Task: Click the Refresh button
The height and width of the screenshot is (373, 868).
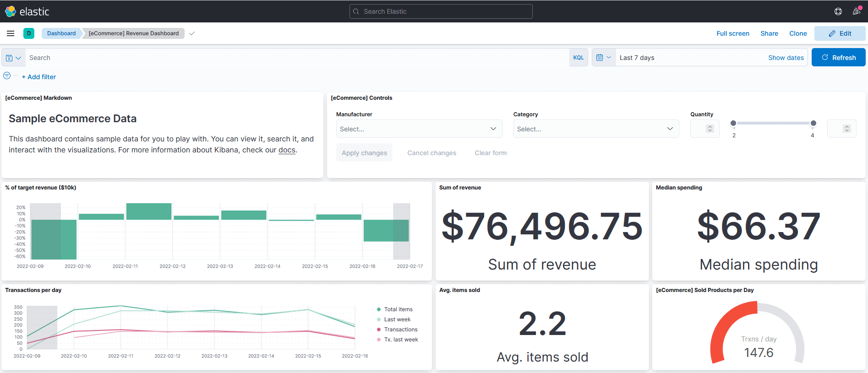Action: pos(838,57)
